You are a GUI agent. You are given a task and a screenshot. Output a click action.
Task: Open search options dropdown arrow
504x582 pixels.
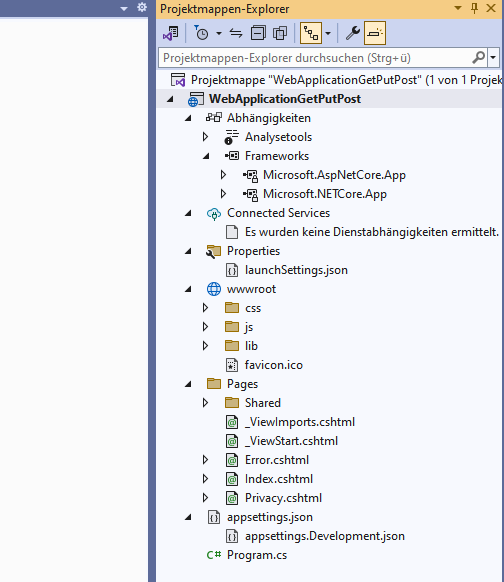point(493,58)
